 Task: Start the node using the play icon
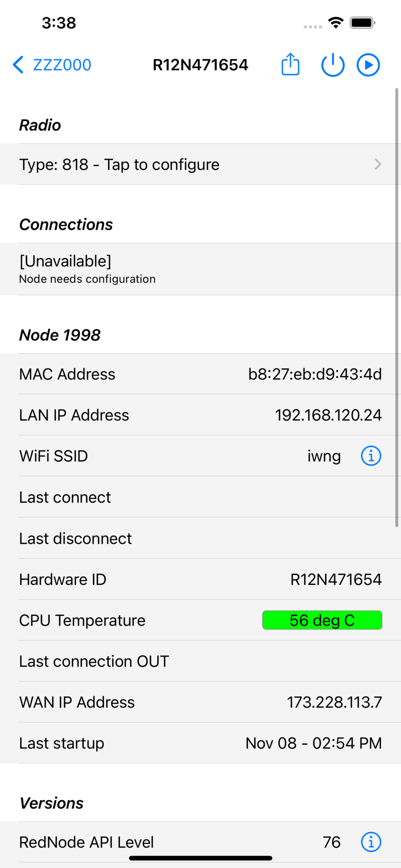coord(368,64)
